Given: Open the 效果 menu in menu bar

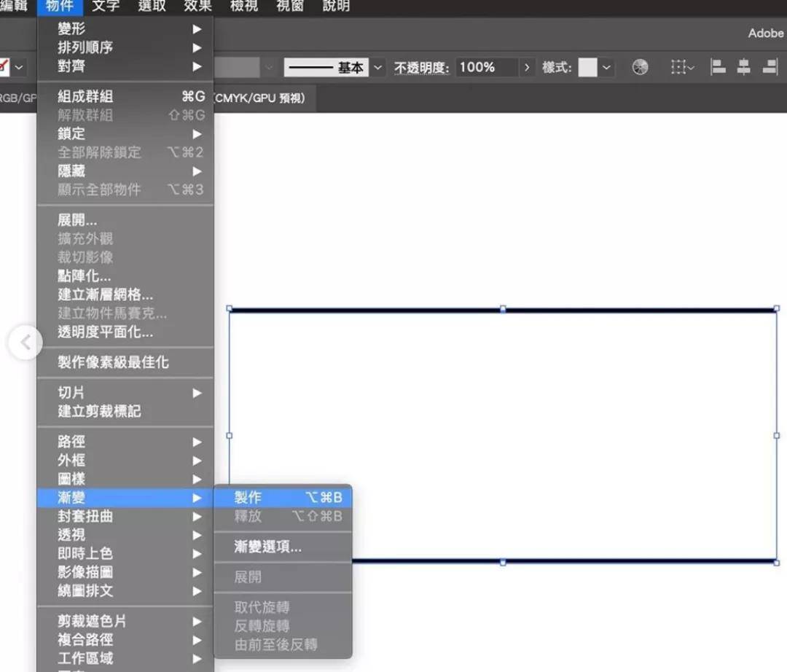Looking at the screenshot, I should pos(197,6).
